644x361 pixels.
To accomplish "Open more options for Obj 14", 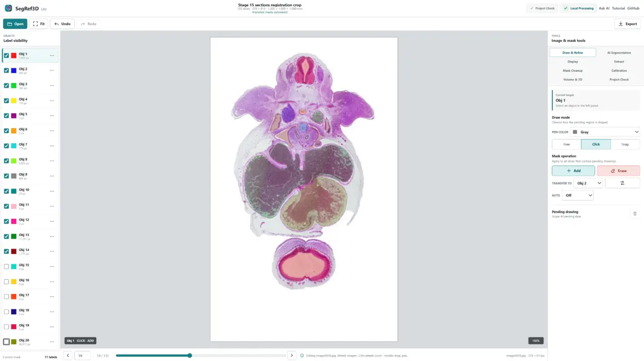I will click(x=52, y=251).
